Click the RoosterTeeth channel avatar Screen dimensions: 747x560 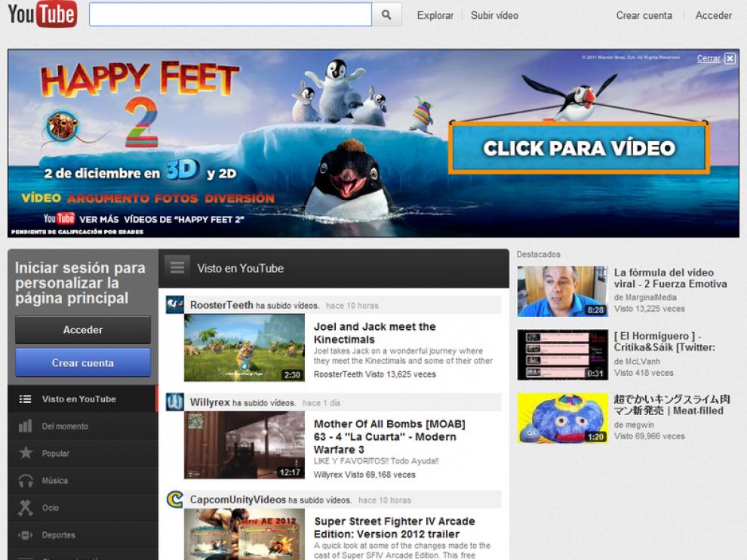coord(174,305)
